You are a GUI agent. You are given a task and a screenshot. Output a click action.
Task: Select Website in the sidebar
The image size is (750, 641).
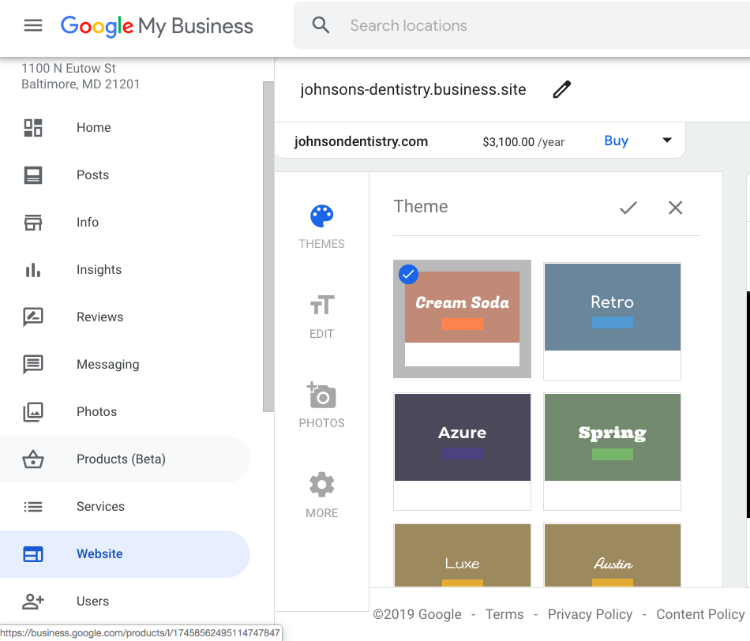tap(124, 554)
